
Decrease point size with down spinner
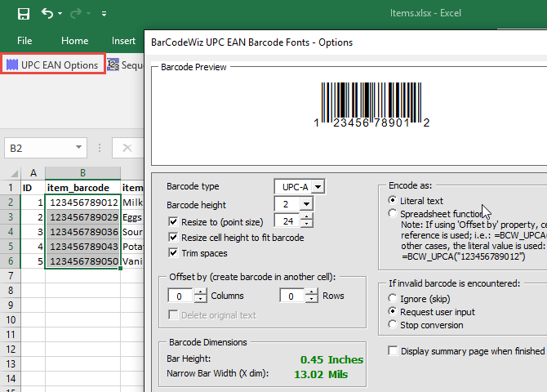pos(306,225)
